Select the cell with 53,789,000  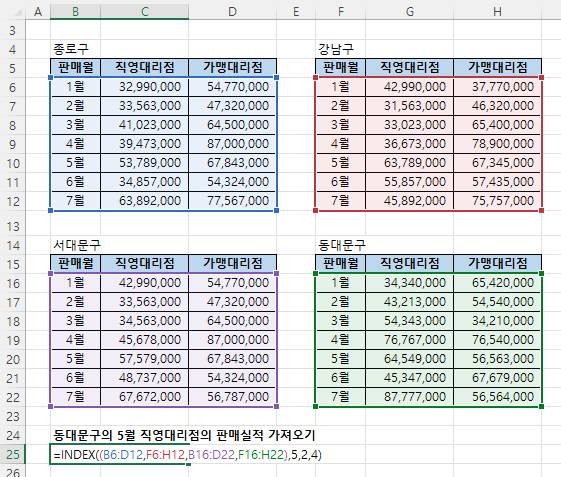pyautogui.click(x=145, y=163)
